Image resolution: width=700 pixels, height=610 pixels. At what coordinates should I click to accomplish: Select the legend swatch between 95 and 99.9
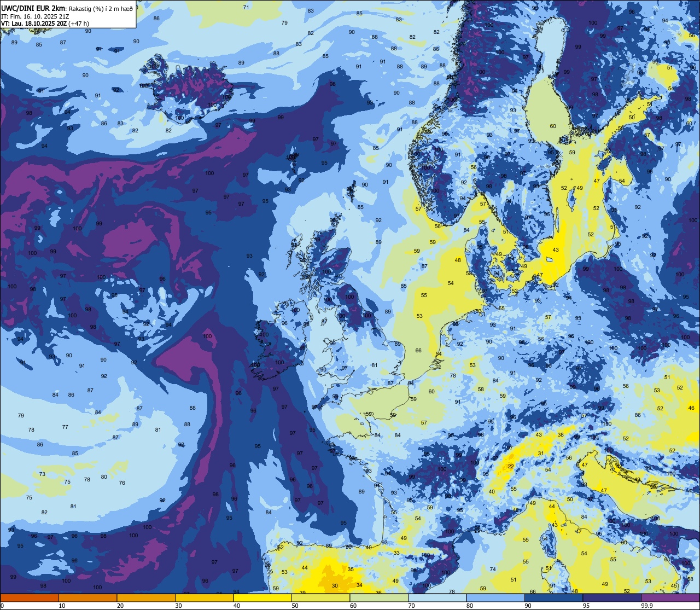tap(612, 597)
